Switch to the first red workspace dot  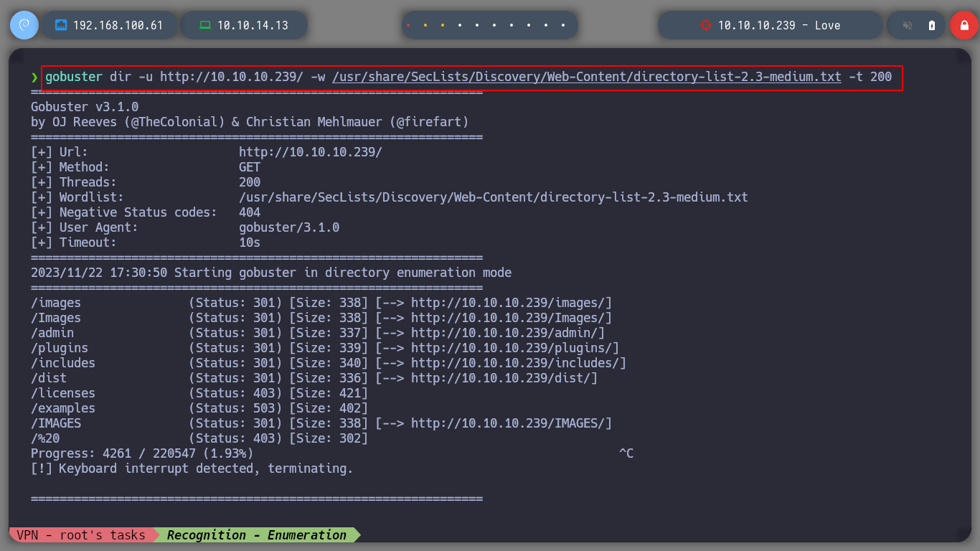408,25
